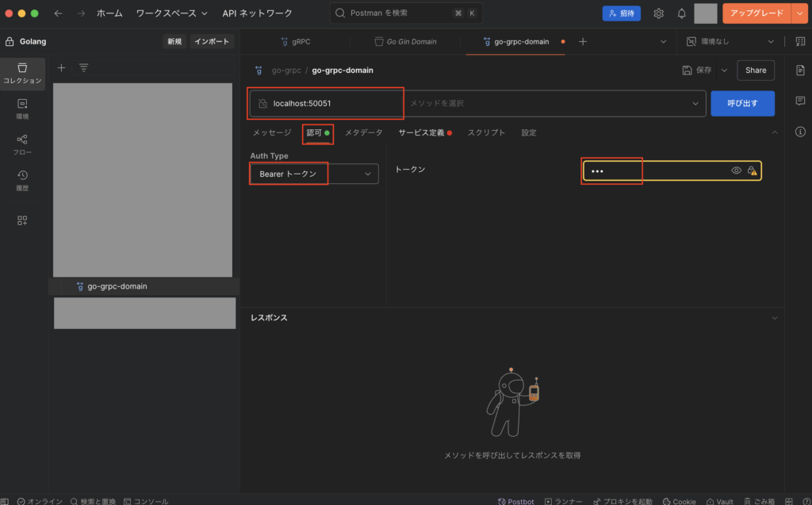Open the ワークスペース dropdown

click(172, 13)
